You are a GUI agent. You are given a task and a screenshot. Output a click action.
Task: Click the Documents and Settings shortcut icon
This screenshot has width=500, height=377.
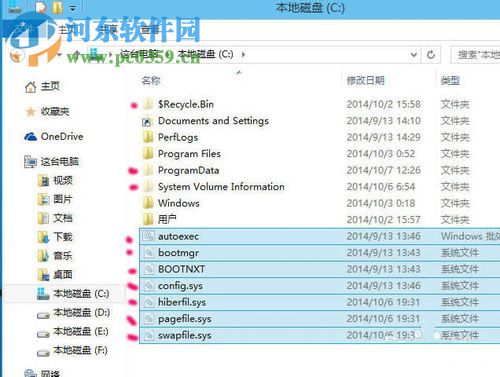tap(148, 121)
